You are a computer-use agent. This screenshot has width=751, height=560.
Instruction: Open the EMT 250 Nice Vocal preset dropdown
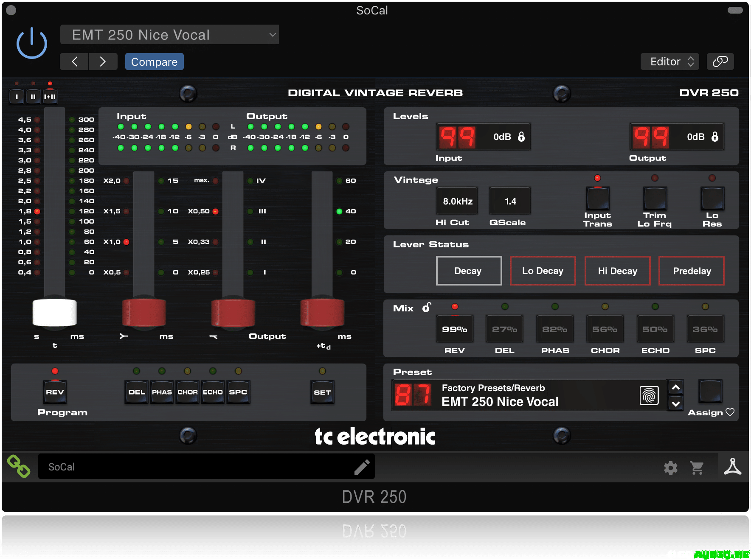click(x=169, y=34)
